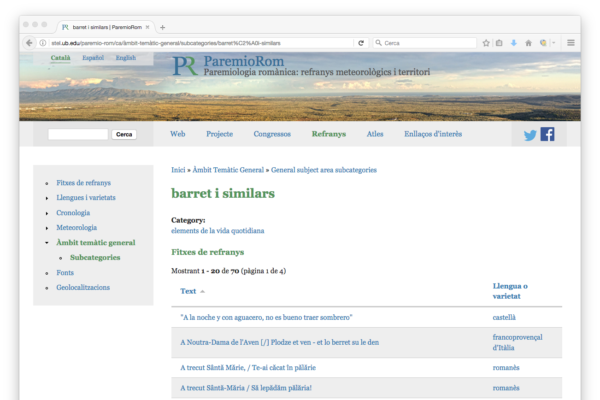This screenshot has height=400, width=600.
Task: Open the Atles menu item
Action: point(375,134)
